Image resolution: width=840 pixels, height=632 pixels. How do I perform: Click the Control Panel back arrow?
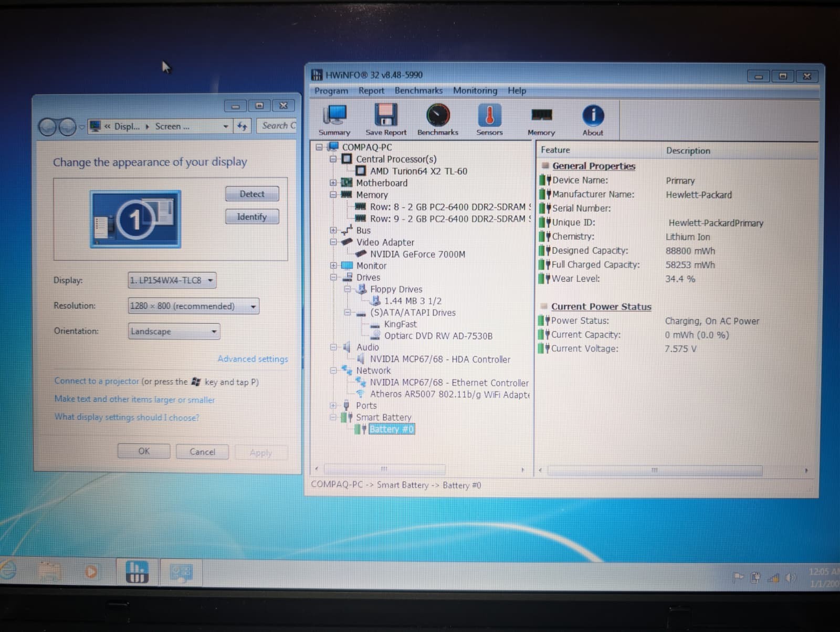tap(48, 127)
